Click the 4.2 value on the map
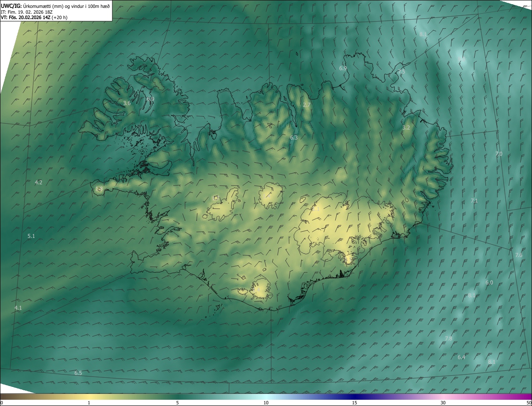532x406 pixels. (39, 182)
